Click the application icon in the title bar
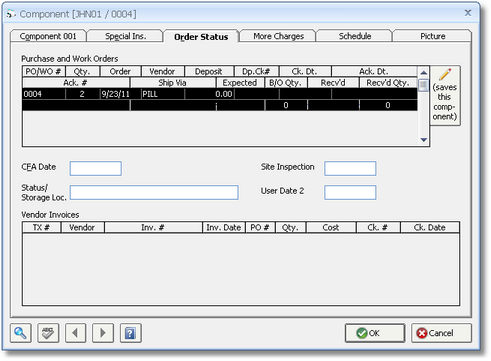This screenshot has height=361, width=491. point(11,14)
